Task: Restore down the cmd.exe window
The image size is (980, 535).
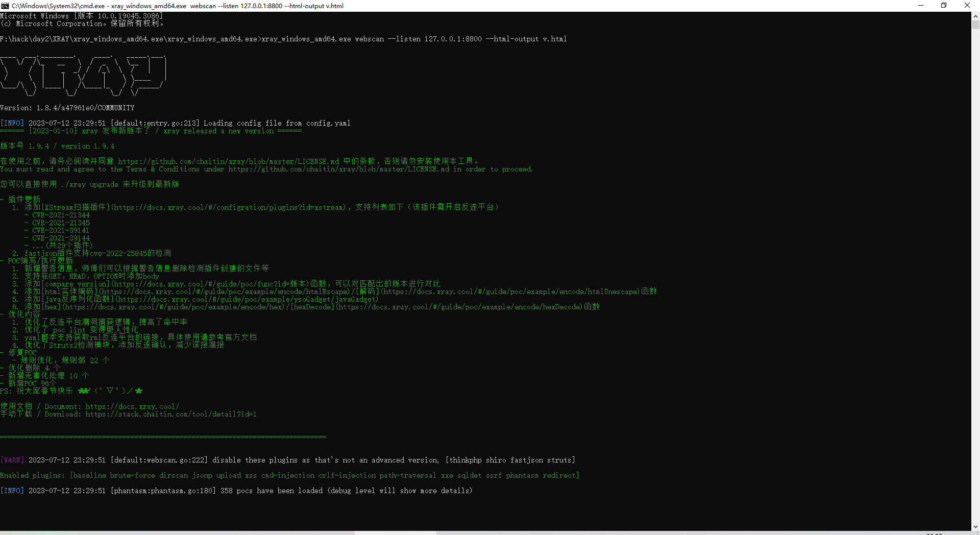Action: [x=944, y=6]
